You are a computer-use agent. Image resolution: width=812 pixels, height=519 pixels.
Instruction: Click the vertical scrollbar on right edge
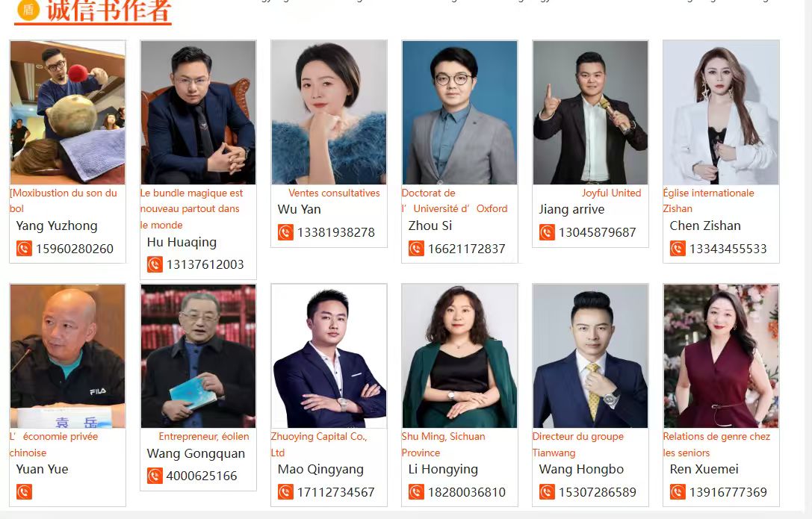808,258
